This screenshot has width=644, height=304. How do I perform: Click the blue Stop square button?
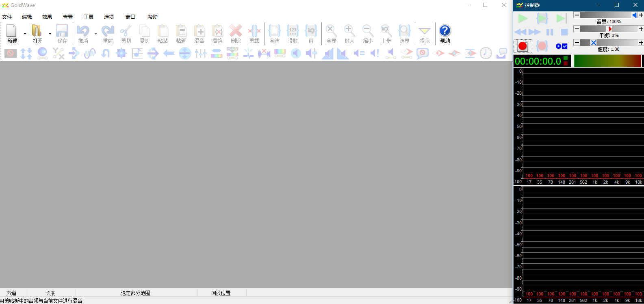tap(564, 32)
